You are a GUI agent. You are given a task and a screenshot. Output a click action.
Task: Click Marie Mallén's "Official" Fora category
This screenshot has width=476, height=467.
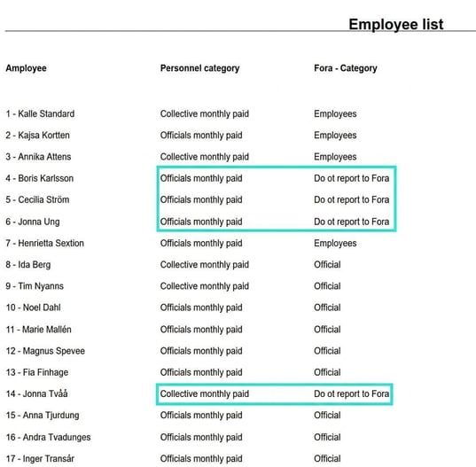(327, 330)
